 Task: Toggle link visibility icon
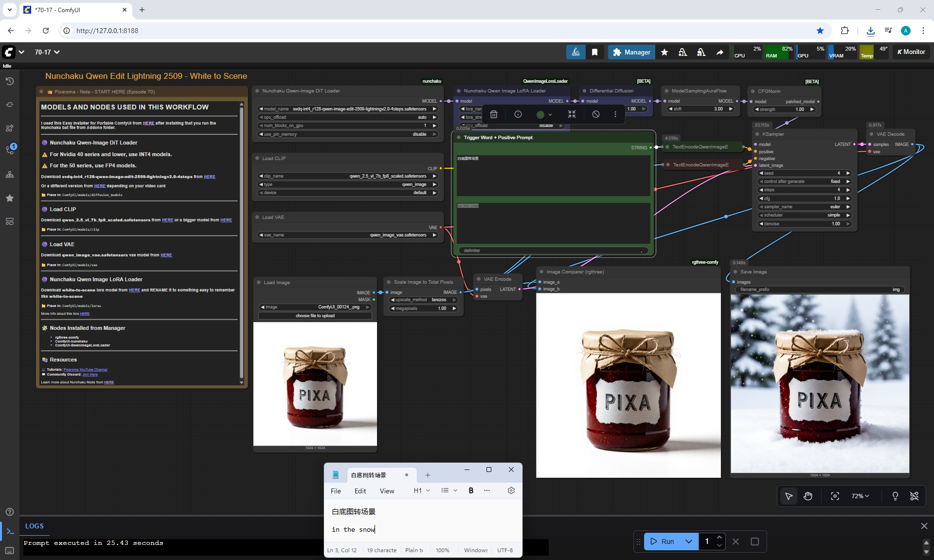click(915, 496)
